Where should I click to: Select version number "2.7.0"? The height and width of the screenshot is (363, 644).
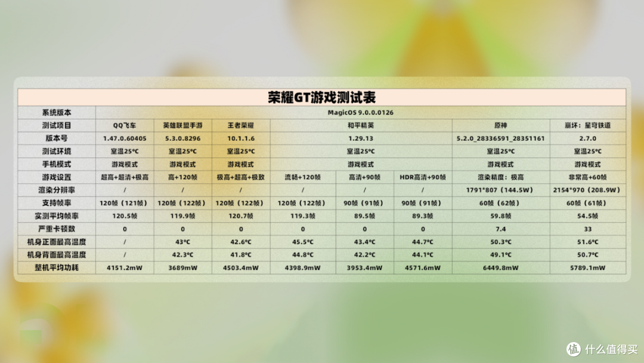click(x=588, y=139)
